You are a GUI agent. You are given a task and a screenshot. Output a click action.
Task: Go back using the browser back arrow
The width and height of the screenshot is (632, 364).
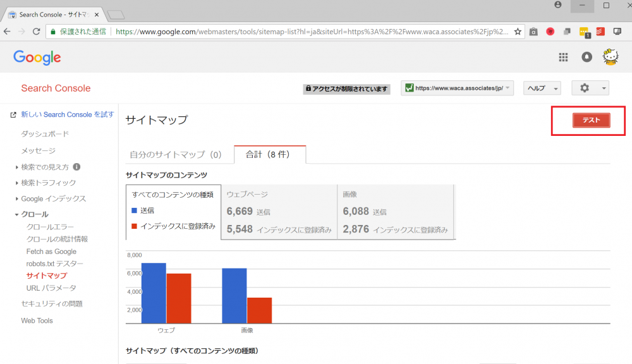coord(7,32)
